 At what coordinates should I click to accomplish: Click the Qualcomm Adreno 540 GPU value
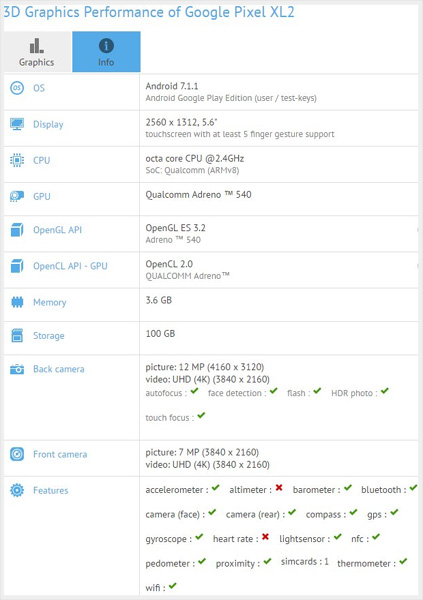click(198, 195)
